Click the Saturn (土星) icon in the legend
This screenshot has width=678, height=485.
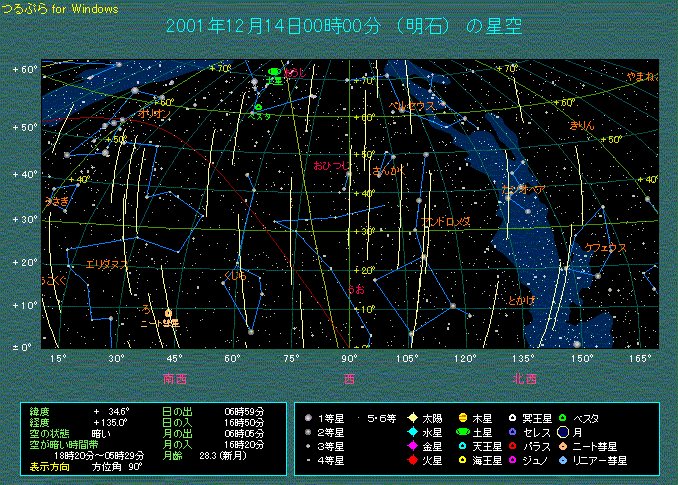[461, 432]
